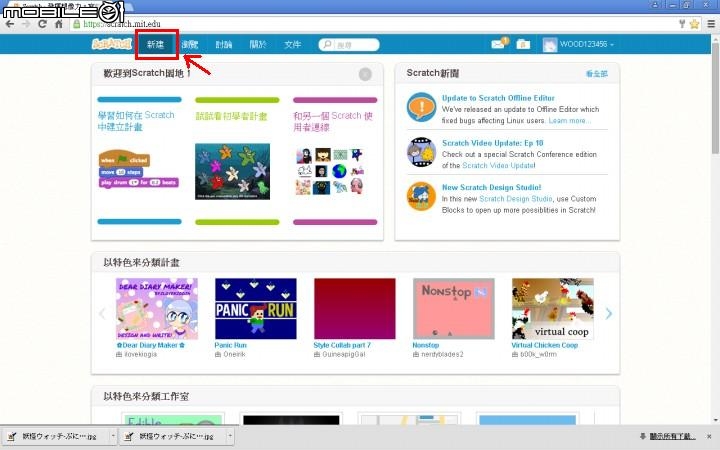Screen dimensions: 720x450
Task: Open the Nonstop project thumbnail
Action: (x=454, y=309)
